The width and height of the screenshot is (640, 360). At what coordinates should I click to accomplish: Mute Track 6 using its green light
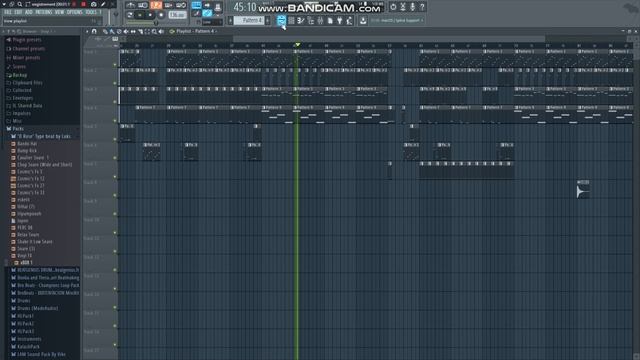coord(115,158)
